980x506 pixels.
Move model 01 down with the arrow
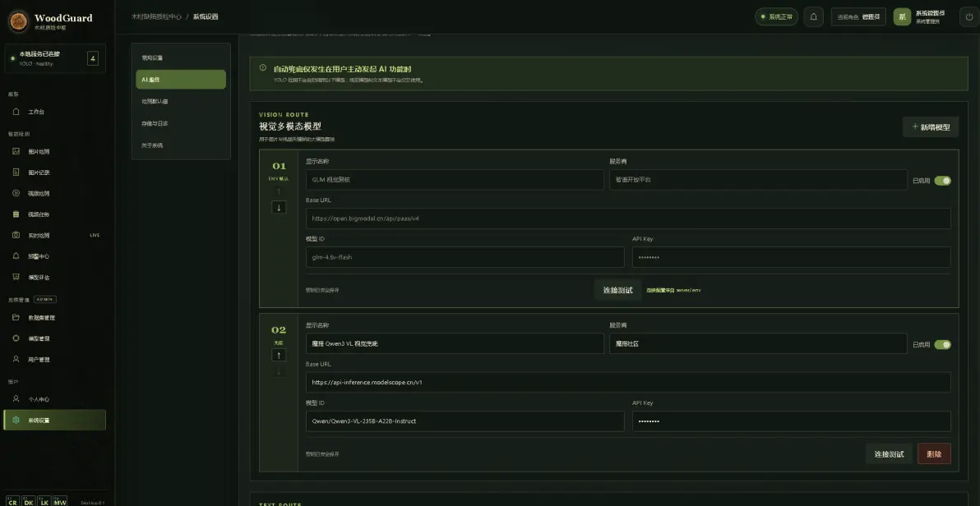click(x=279, y=207)
